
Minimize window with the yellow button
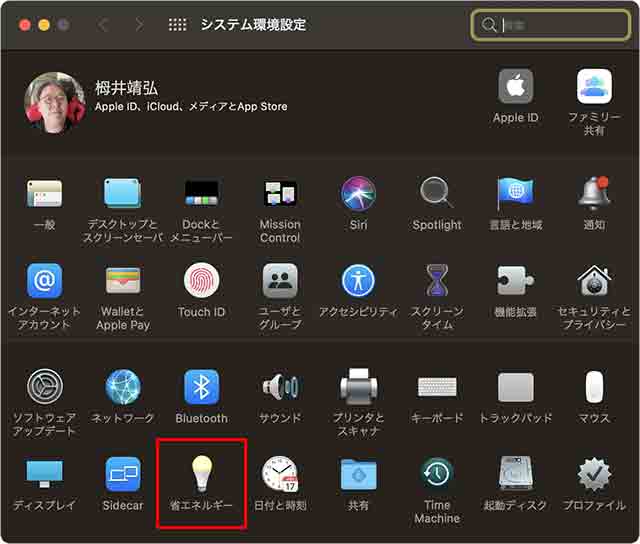[44, 25]
